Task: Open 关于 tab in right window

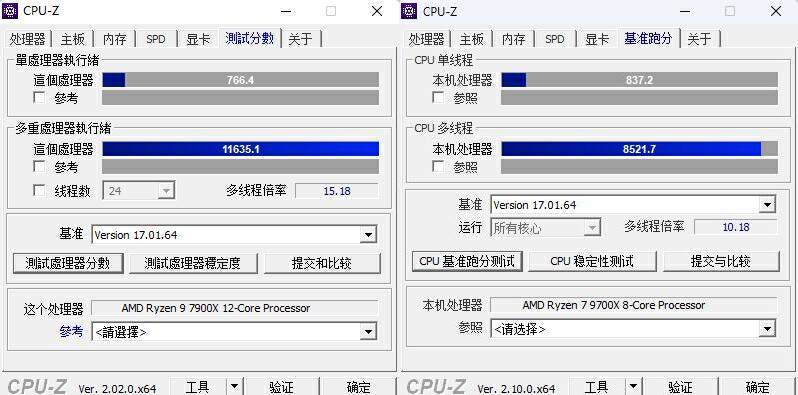Action: pyautogui.click(x=700, y=39)
